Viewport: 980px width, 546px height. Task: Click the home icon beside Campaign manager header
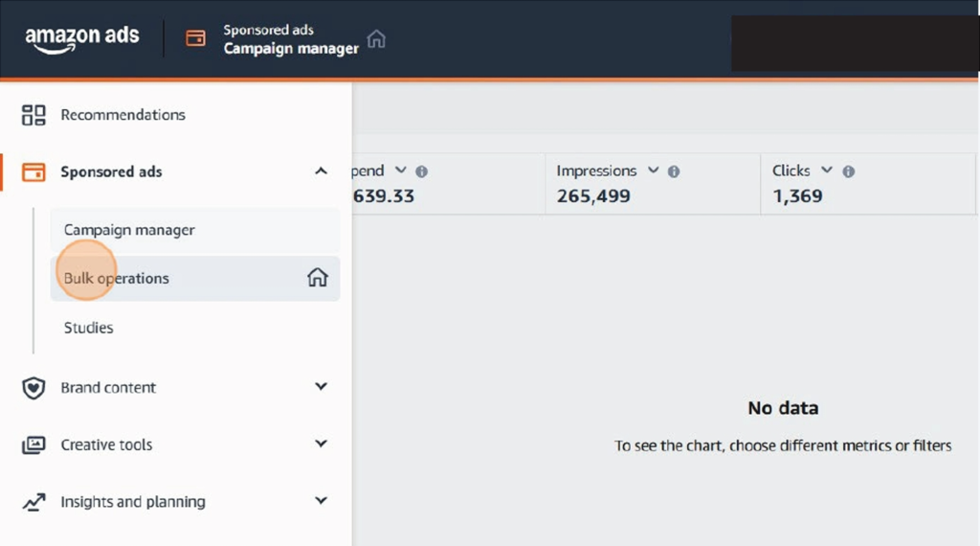click(376, 38)
